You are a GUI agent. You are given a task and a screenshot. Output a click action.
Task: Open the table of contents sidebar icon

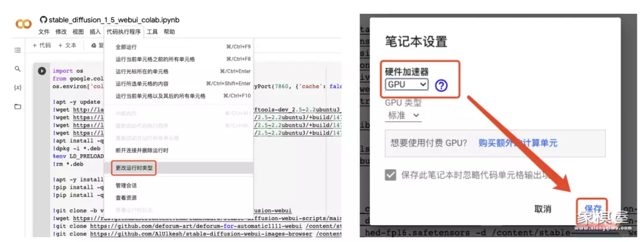(17, 50)
